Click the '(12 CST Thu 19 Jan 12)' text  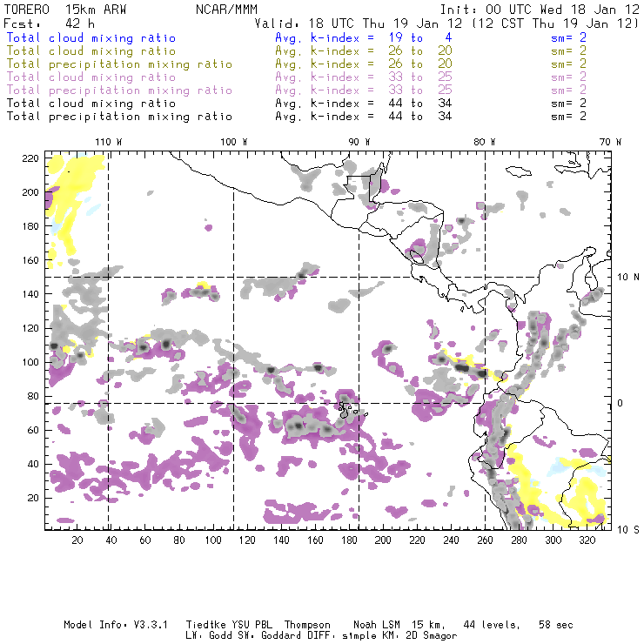(x=555, y=23)
